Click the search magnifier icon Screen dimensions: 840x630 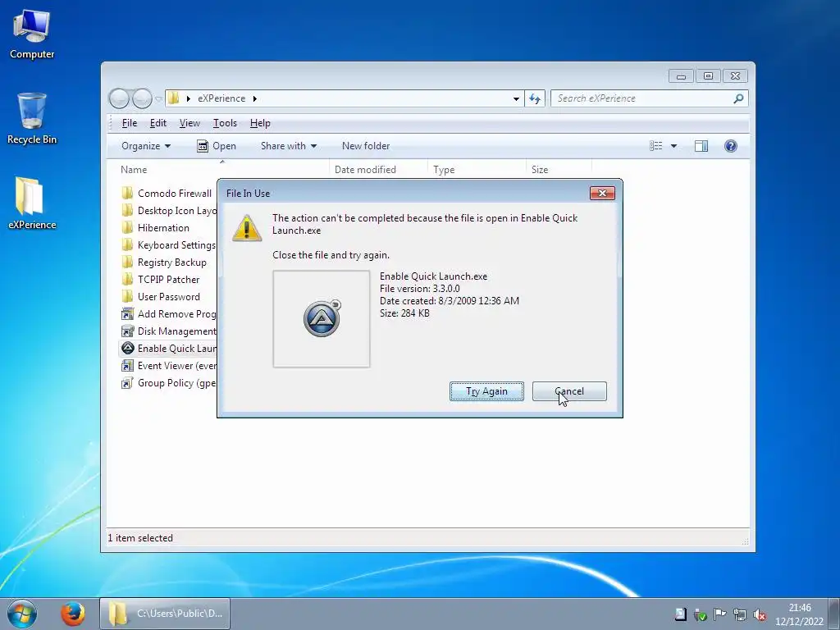click(739, 98)
